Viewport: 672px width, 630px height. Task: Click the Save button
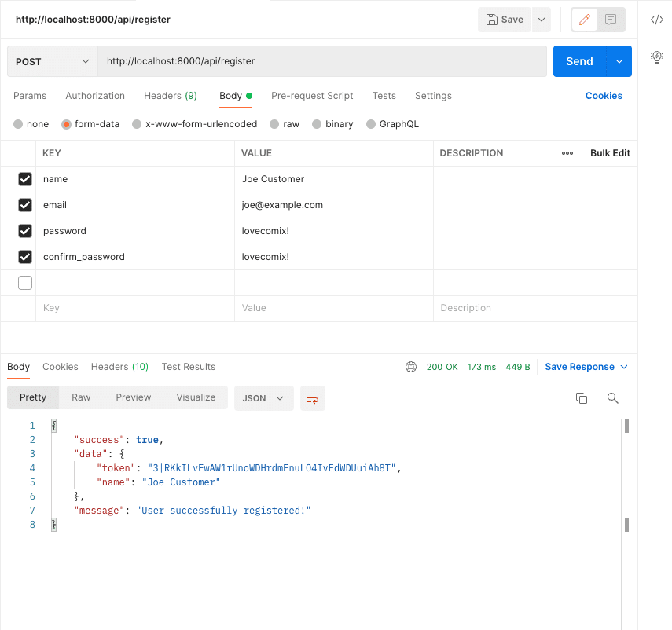click(x=505, y=20)
